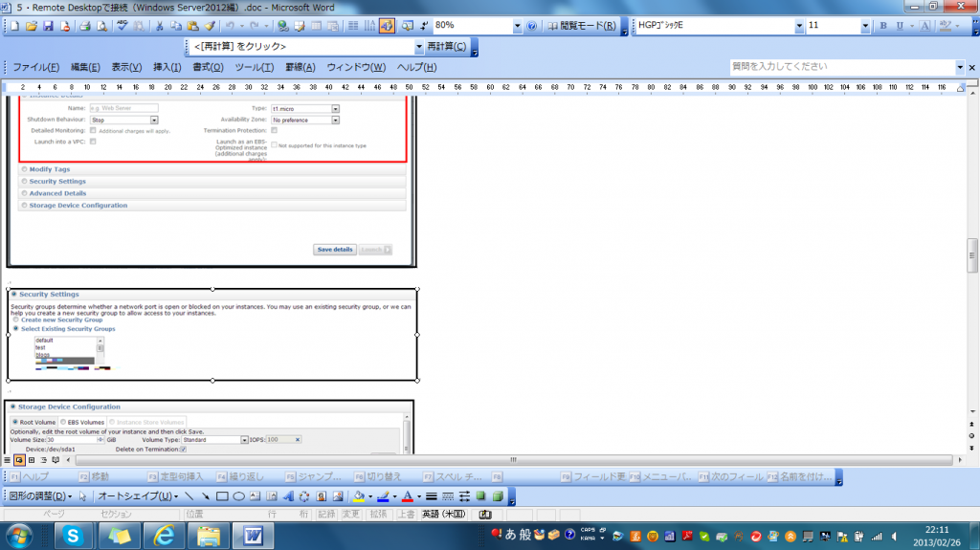The width and height of the screenshot is (980, 550).
Task: Run spelling and grammar check (ABC icon)
Action: pos(122,26)
